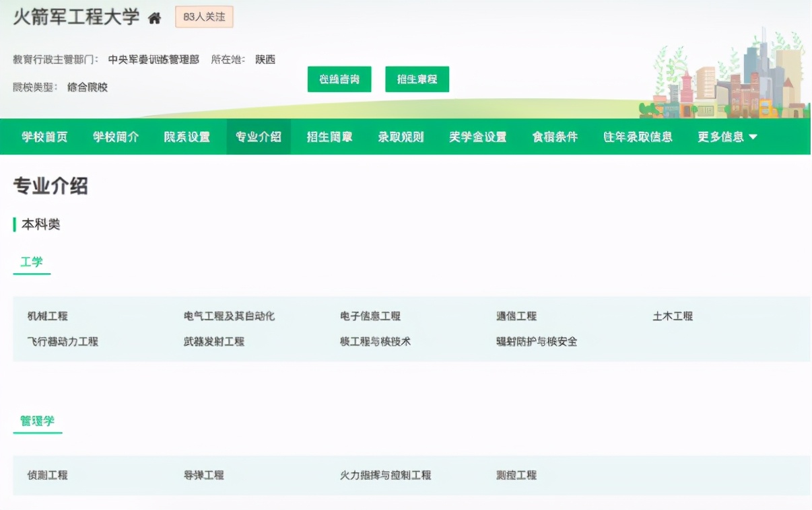Click the 在线咨询 button
Screen dimensions: 812x510
point(339,79)
